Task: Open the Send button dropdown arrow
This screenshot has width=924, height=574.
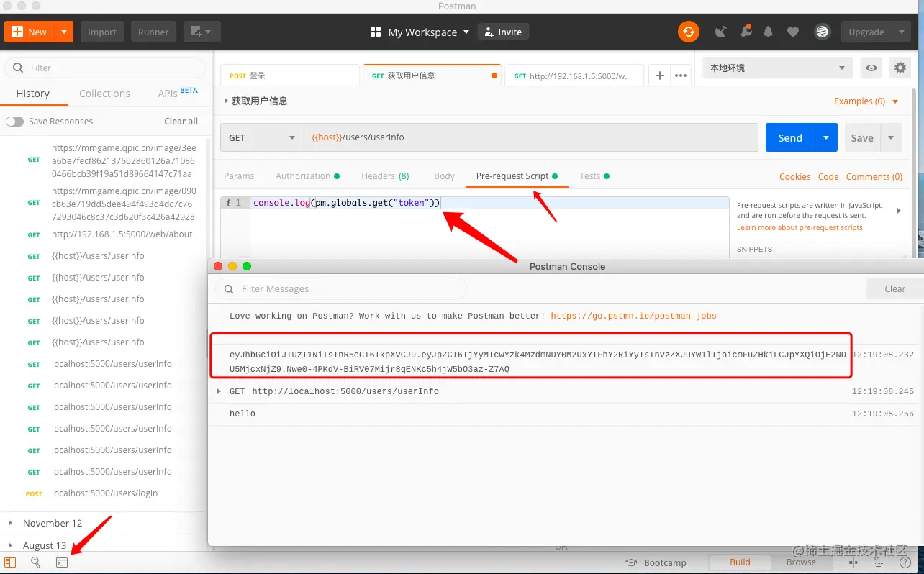Action: (x=826, y=137)
